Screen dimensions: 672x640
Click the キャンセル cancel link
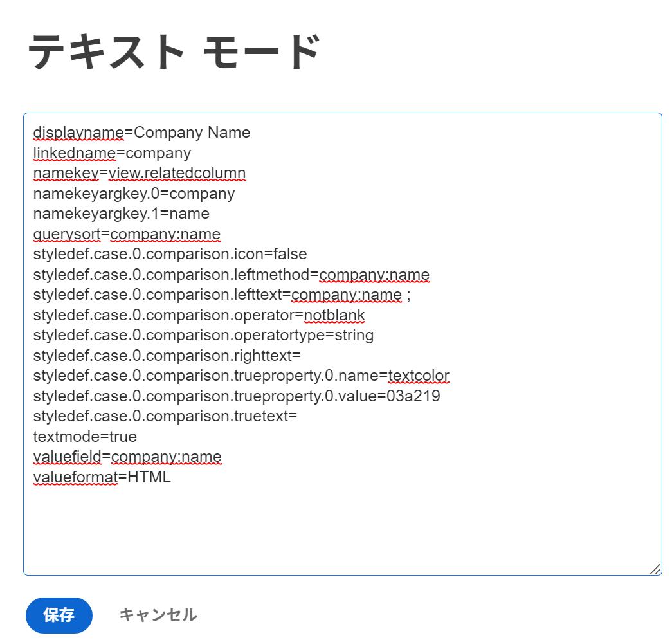(158, 616)
